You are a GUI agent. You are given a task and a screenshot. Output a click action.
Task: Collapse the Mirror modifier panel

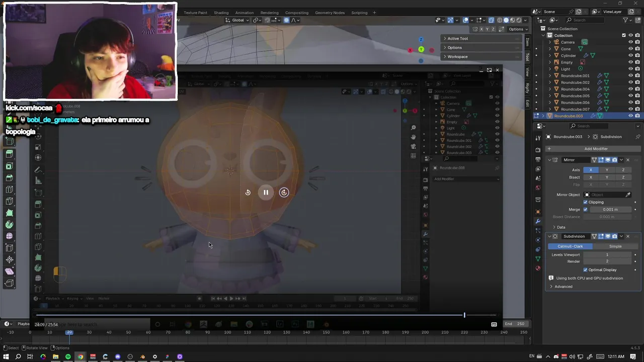[549, 160]
